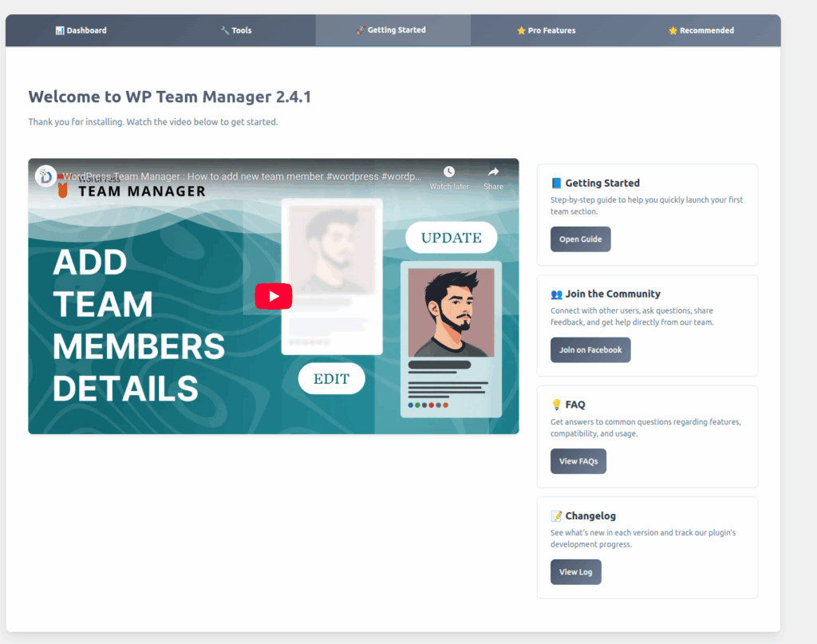Image resolution: width=817 pixels, height=644 pixels.
Task: Click the YouTube play button on the video
Action: coord(273,296)
